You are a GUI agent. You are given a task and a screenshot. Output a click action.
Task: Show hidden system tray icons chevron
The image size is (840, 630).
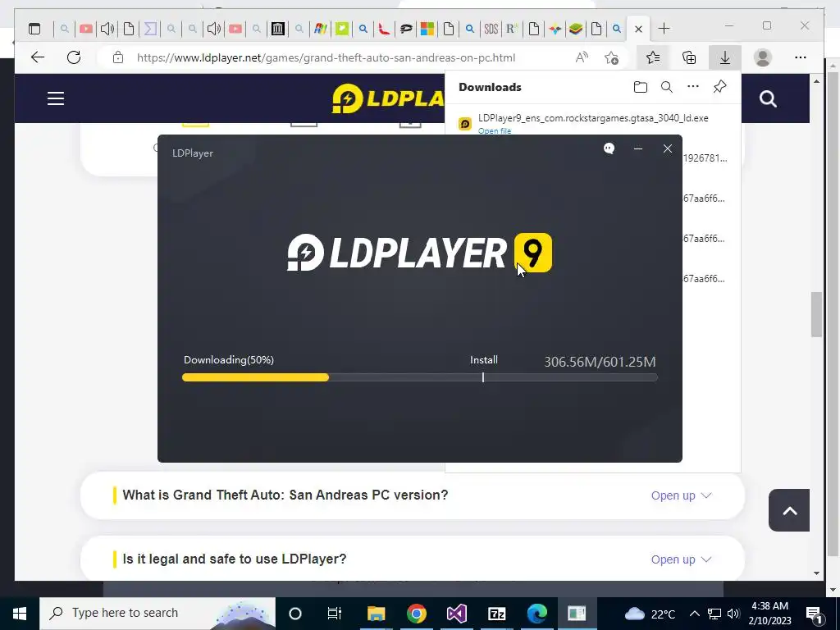pos(694,614)
